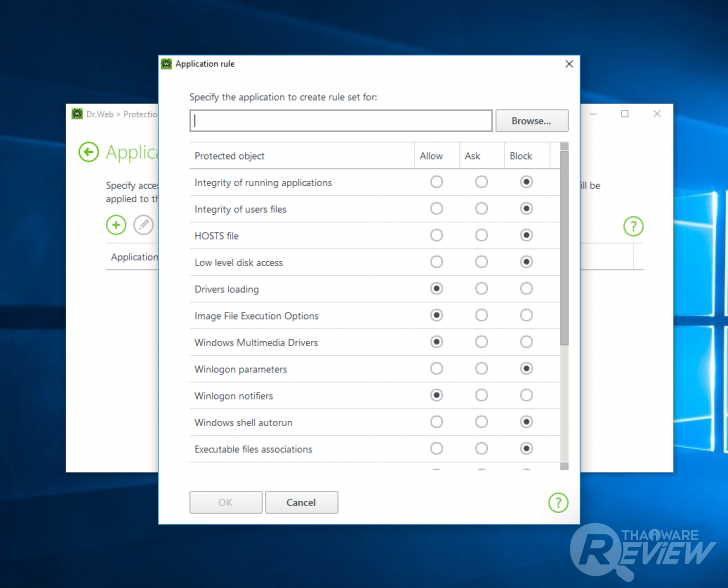Select Allow for Image File Execution Options
Image resolution: width=728 pixels, height=588 pixels.
coord(436,315)
